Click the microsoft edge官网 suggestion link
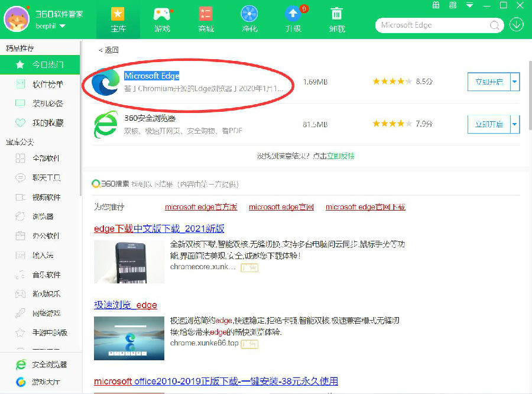This screenshot has height=394, width=532. (x=281, y=207)
